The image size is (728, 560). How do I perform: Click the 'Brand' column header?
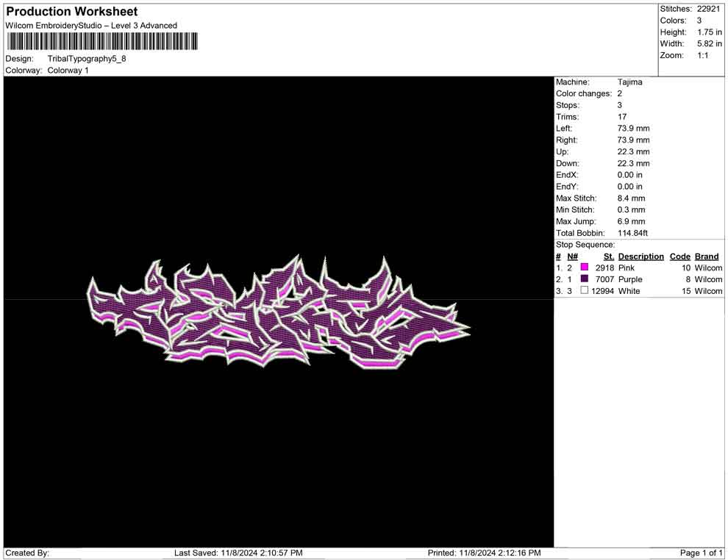tap(707, 256)
